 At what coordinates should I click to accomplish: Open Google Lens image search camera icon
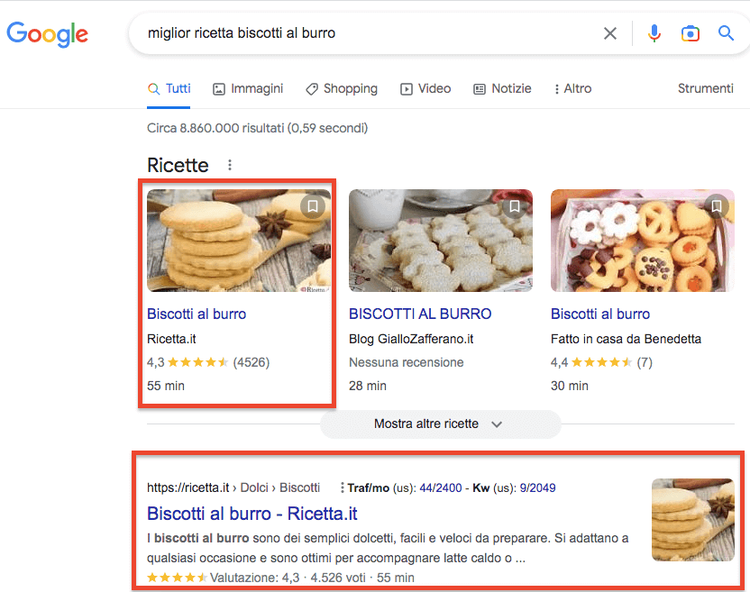click(x=690, y=33)
